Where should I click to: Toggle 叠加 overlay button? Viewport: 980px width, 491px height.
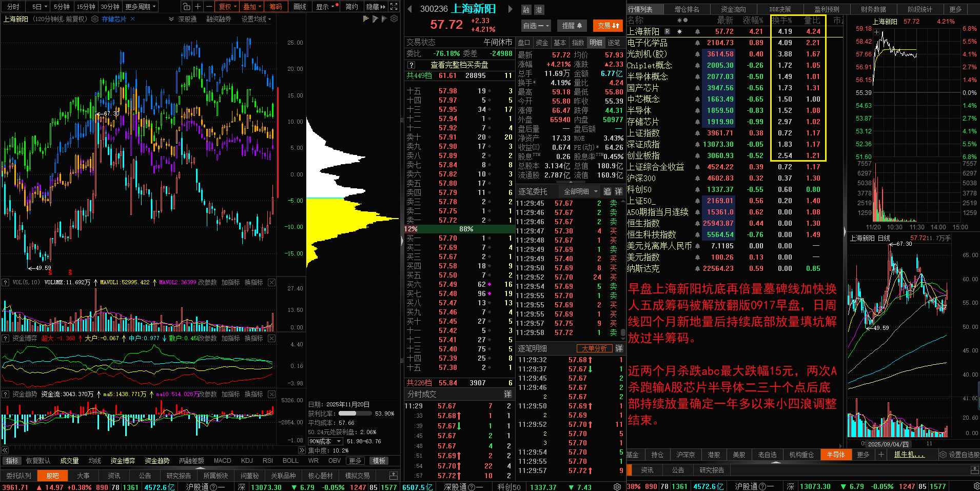(252, 7)
